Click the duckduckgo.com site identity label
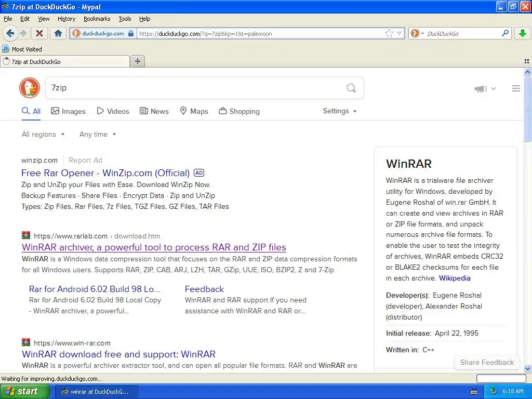532x399 pixels. click(103, 33)
